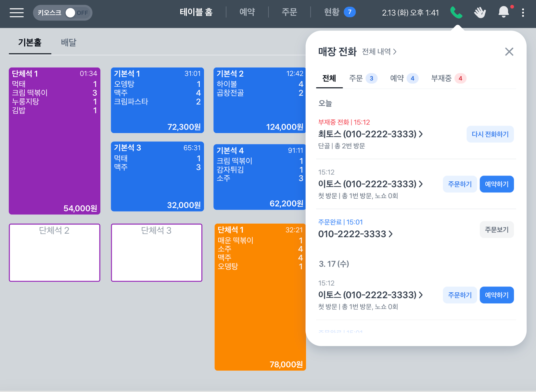Click the waving hand icon
Image resolution: width=536 pixels, height=392 pixels.
pyautogui.click(x=480, y=13)
